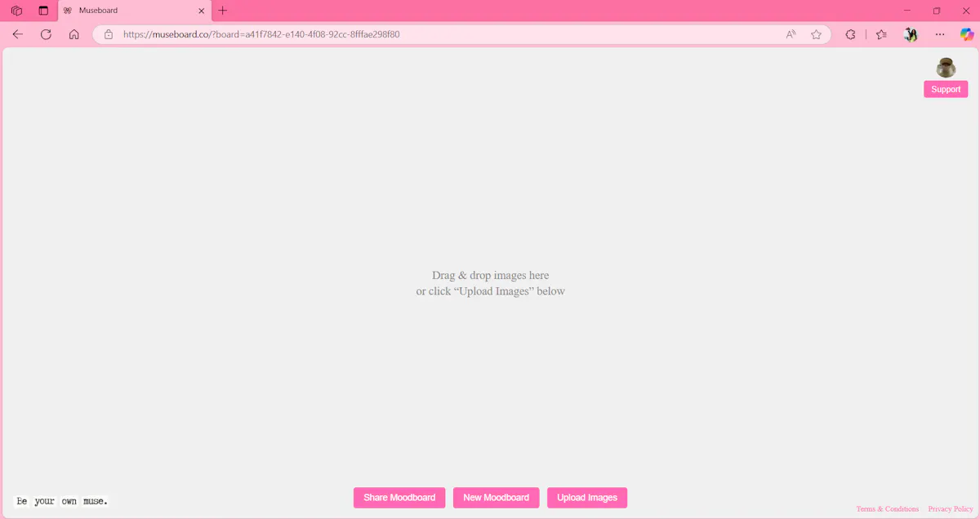The image size is (980, 519).
Task: Add this page to favorites star
Action: pos(816,34)
